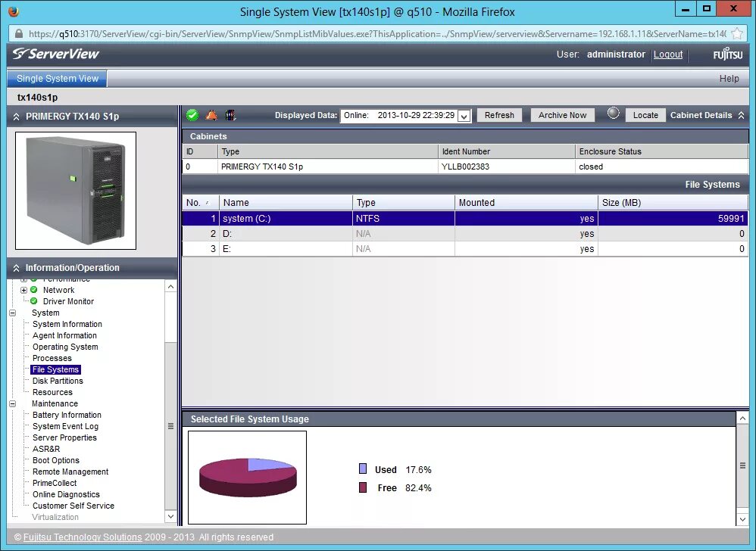Click the Driver Monitor green status icon
The height and width of the screenshot is (551, 756).
34,301
